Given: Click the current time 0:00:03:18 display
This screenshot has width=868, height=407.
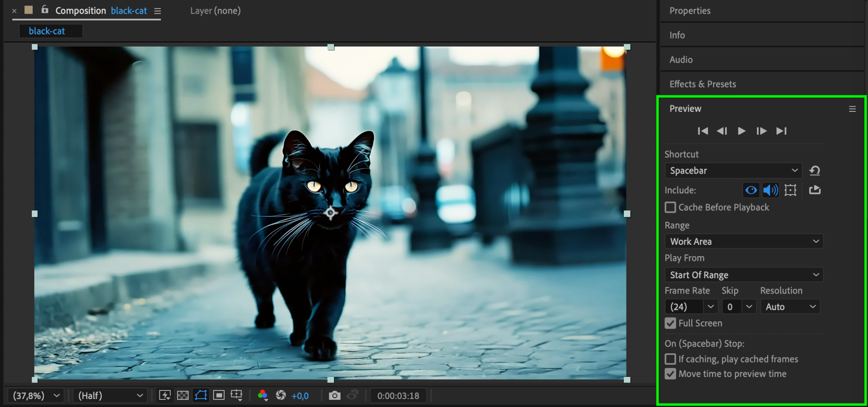Looking at the screenshot, I should pos(398,396).
